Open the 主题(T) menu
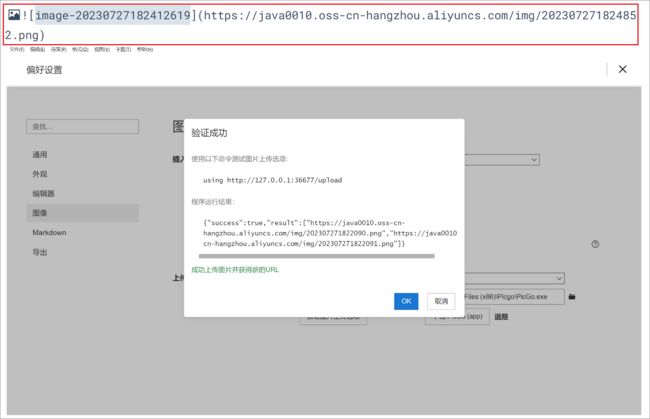The width and height of the screenshot is (650, 419). pos(123,49)
